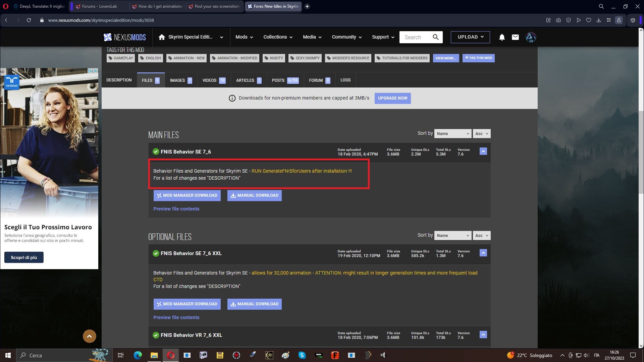Open the Main Files sort-by Name dropdown
Viewport: 644px width, 362px height.
pyautogui.click(x=453, y=133)
